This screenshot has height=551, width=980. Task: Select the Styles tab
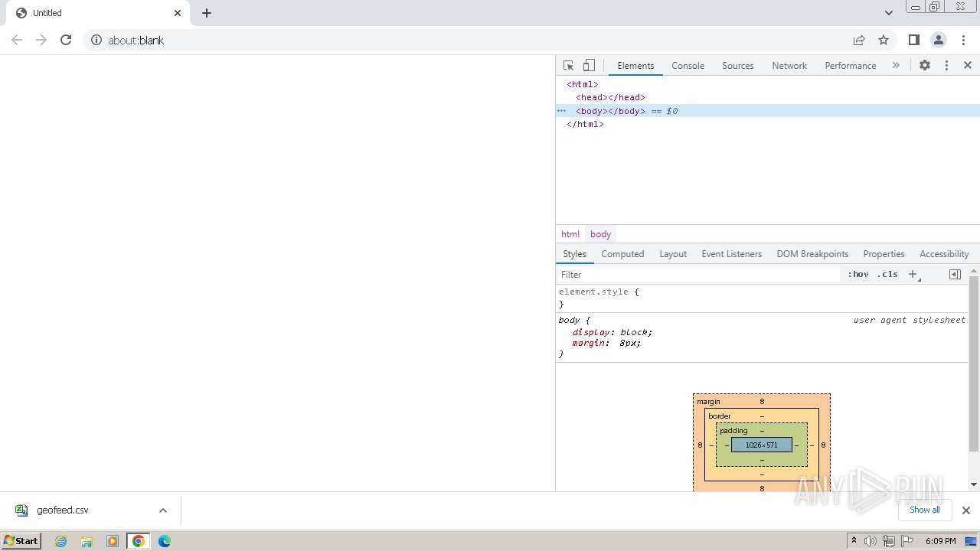point(574,254)
